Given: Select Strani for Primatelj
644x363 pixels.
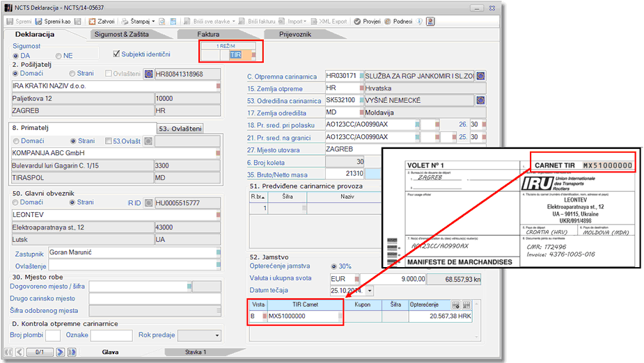Looking at the screenshot, I should [73, 141].
